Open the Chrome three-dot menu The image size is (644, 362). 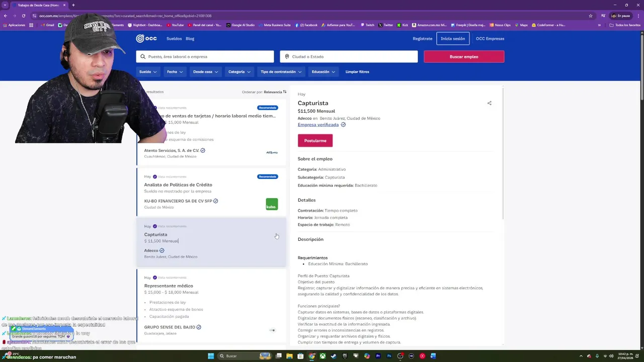pyautogui.click(x=638, y=16)
